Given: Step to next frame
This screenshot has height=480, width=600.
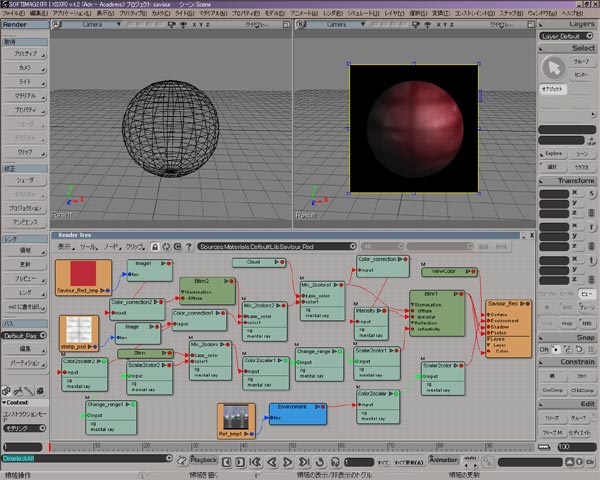Looking at the screenshot, I should tap(240, 462).
